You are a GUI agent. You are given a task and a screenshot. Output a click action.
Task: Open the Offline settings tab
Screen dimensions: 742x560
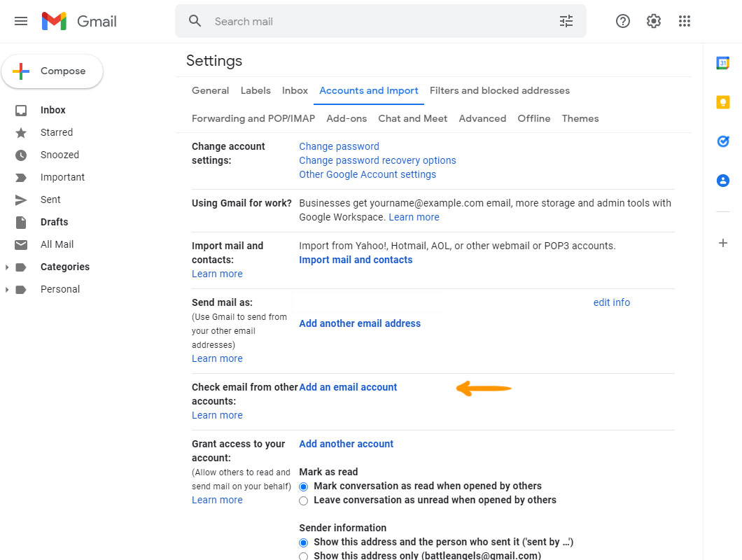[534, 118]
